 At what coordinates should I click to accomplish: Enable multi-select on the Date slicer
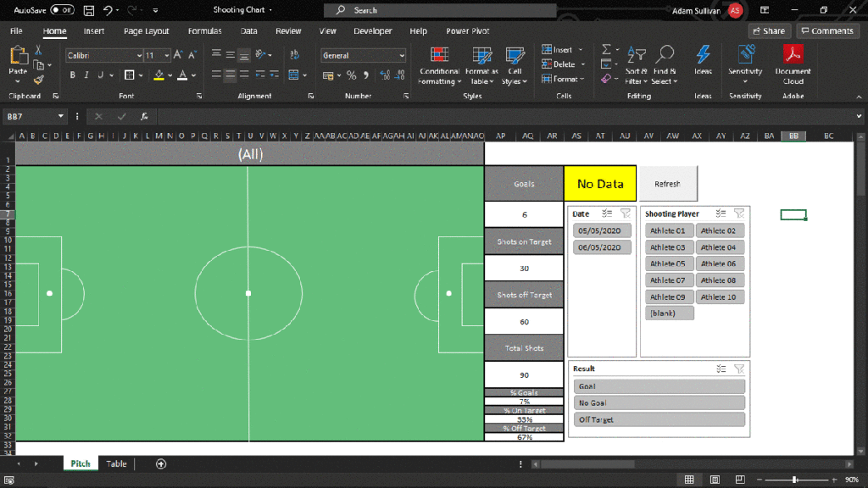click(606, 214)
